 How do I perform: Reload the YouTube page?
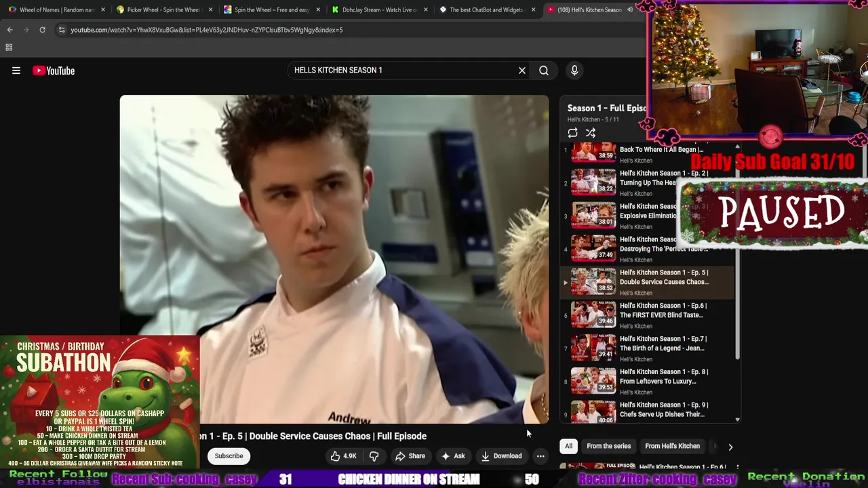[x=42, y=30]
